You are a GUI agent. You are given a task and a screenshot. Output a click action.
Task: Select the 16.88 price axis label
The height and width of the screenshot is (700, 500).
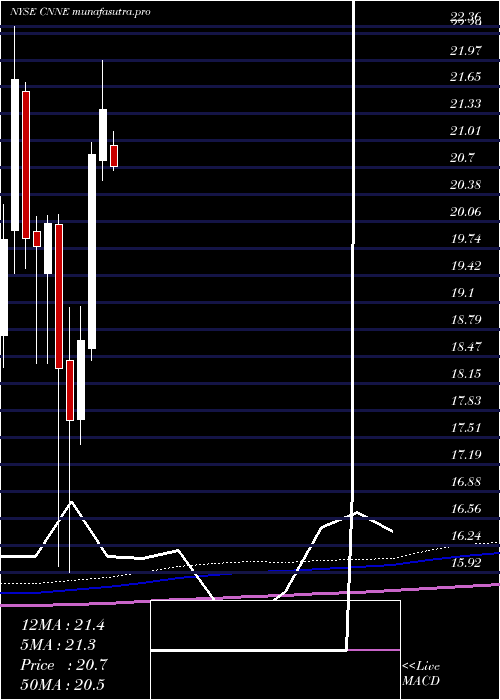coord(466,481)
